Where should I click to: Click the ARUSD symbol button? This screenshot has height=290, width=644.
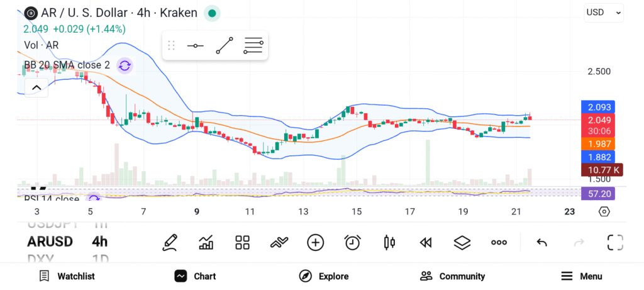coord(50,242)
